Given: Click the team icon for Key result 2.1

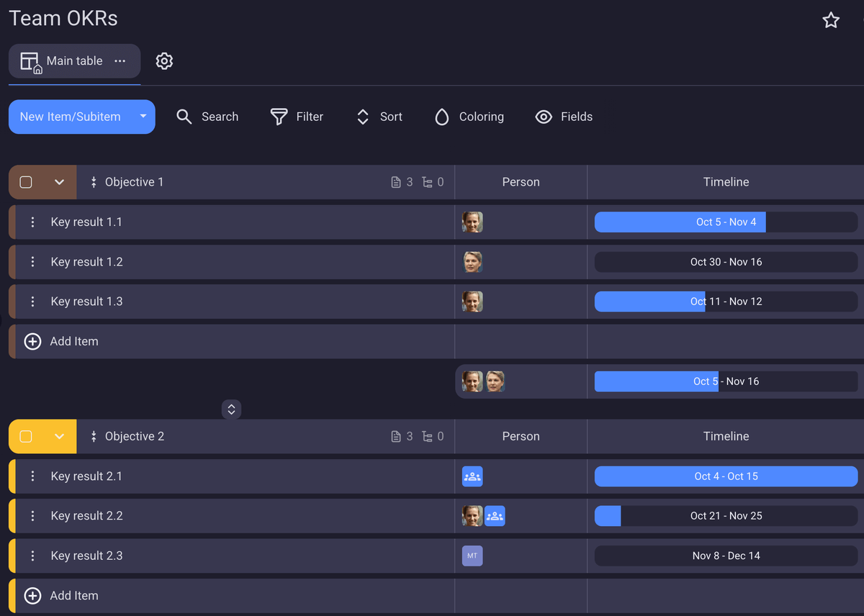Looking at the screenshot, I should [472, 476].
